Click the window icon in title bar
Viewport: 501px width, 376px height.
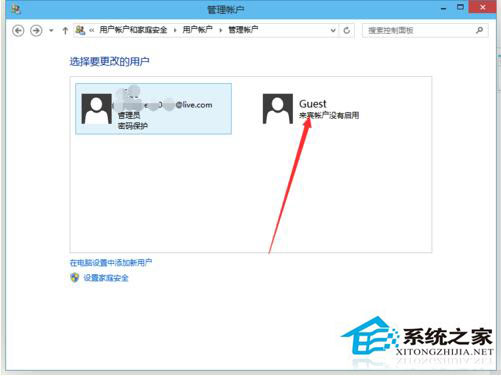click(x=16, y=9)
